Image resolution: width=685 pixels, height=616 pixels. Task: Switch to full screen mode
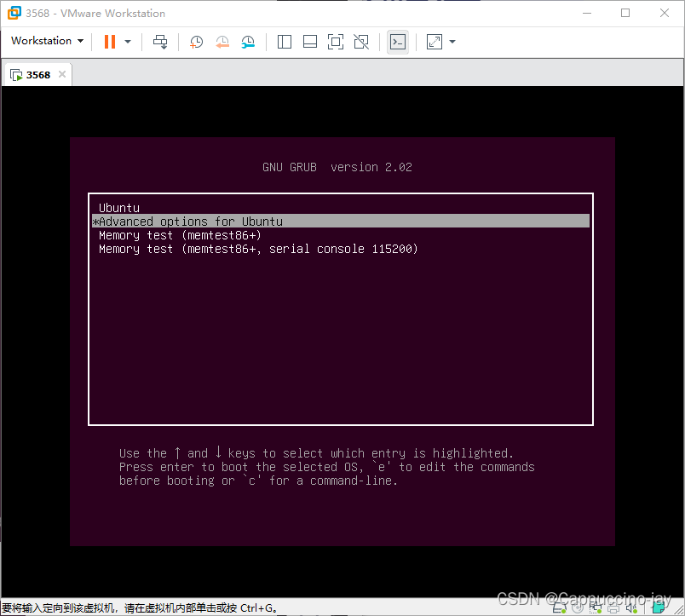tap(336, 42)
